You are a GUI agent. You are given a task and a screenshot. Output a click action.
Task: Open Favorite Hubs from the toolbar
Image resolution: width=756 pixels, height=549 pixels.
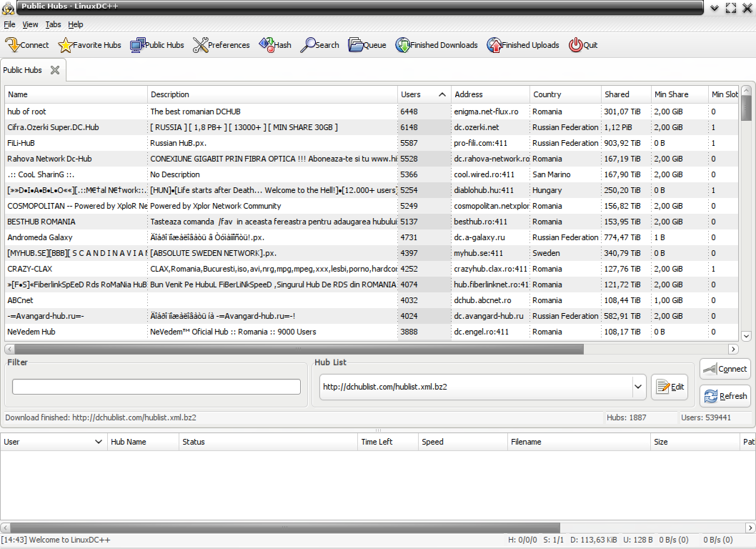click(65, 45)
